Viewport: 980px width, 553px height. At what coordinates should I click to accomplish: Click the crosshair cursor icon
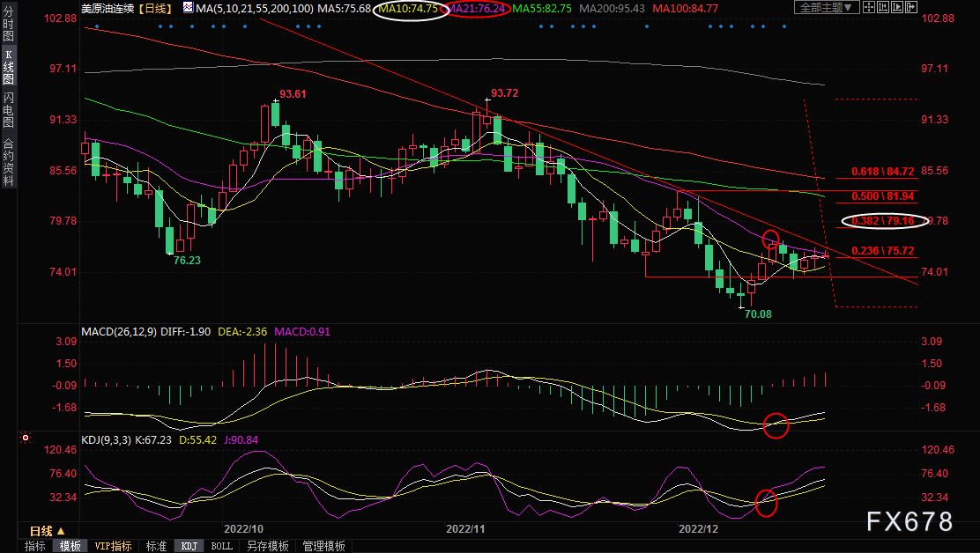click(x=869, y=8)
